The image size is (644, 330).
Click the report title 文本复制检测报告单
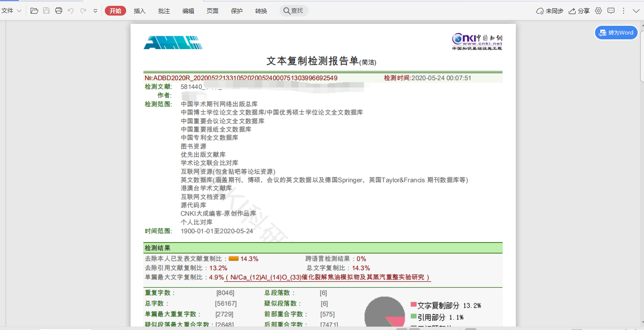click(313, 61)
